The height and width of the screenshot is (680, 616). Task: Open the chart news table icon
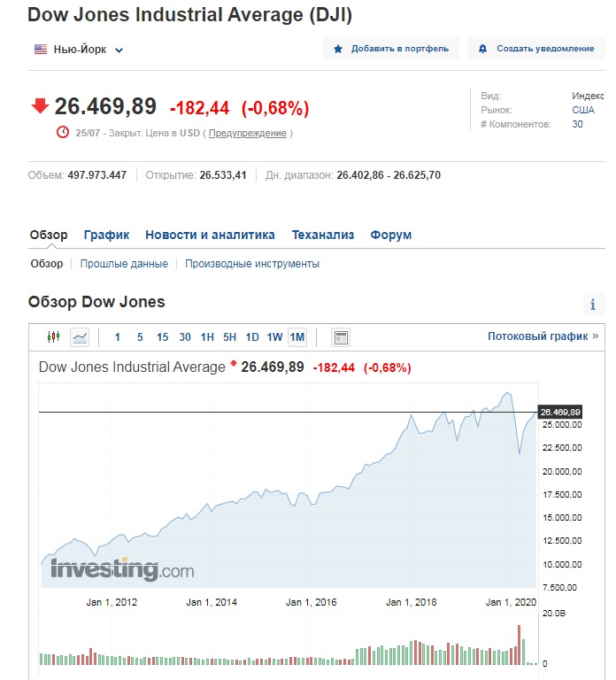(x=341, y=337)
